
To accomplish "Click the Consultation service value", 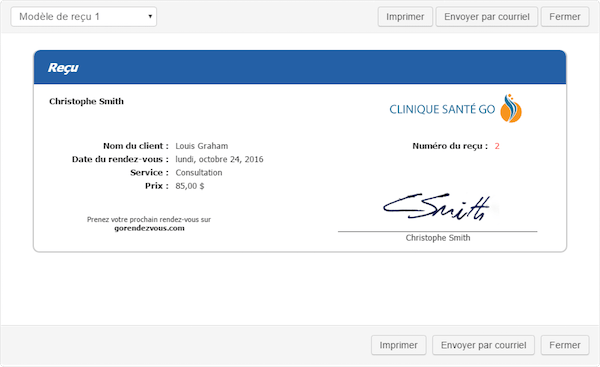I will [x=199, y=173].
